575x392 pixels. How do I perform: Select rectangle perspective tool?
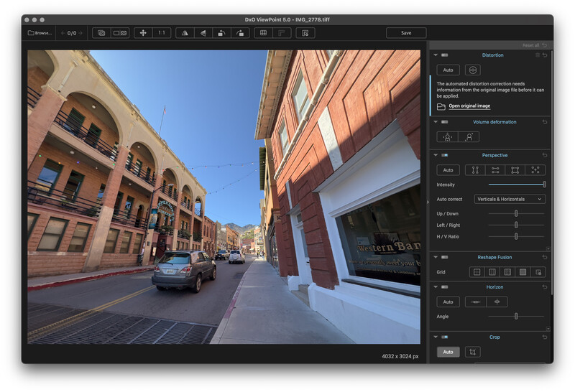(515, 170)
